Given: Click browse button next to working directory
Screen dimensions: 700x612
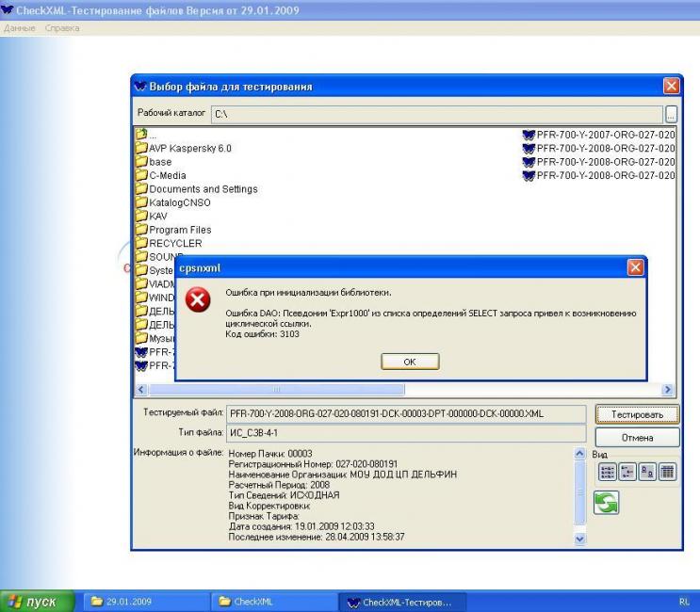Looking at the screenshot, I should [671, 114].
